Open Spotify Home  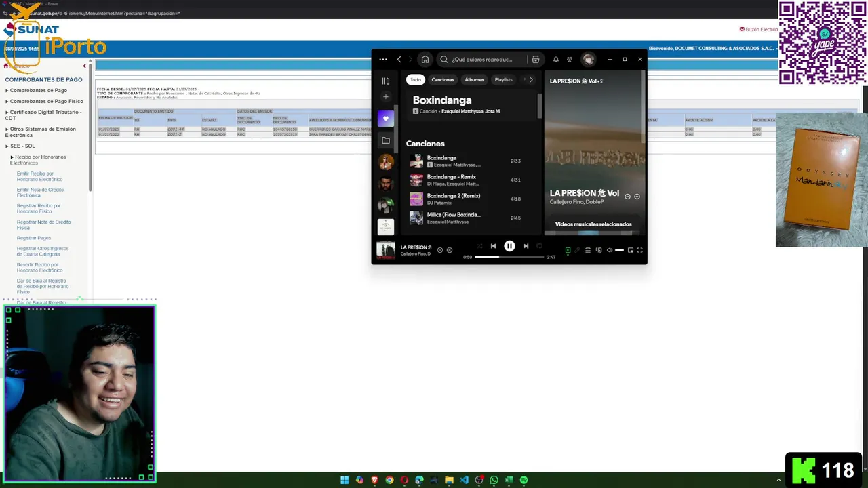425,60
